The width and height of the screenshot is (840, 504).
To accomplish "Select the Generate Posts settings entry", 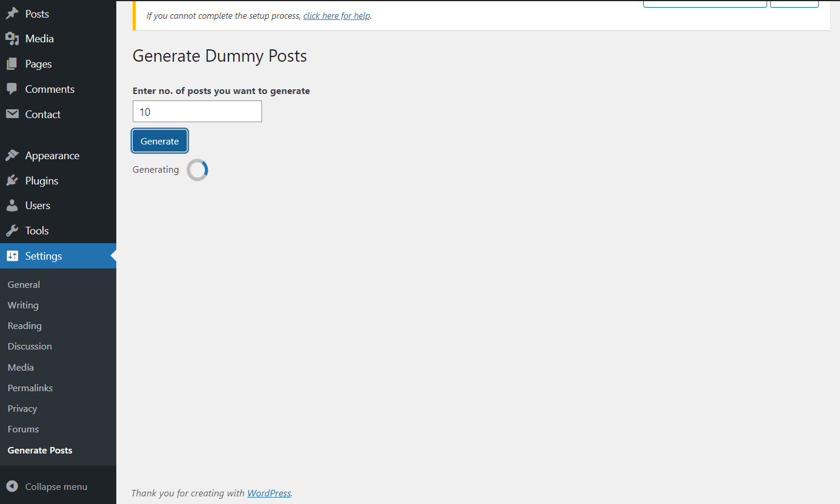I will pyautogui.click(x=40, y=450).
